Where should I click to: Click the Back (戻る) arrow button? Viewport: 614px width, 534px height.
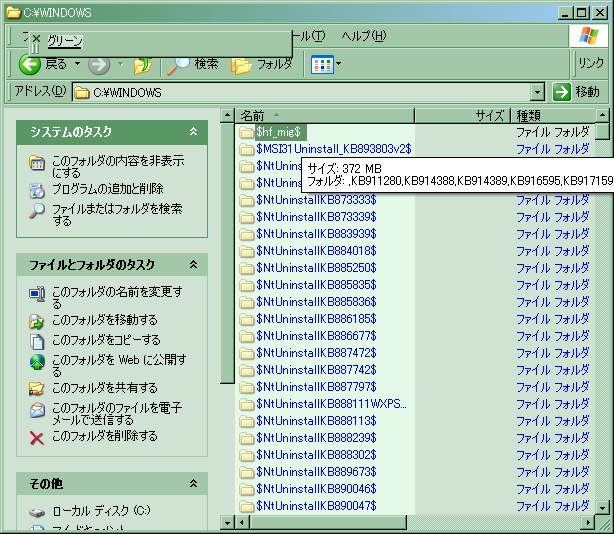coord(30,64)
